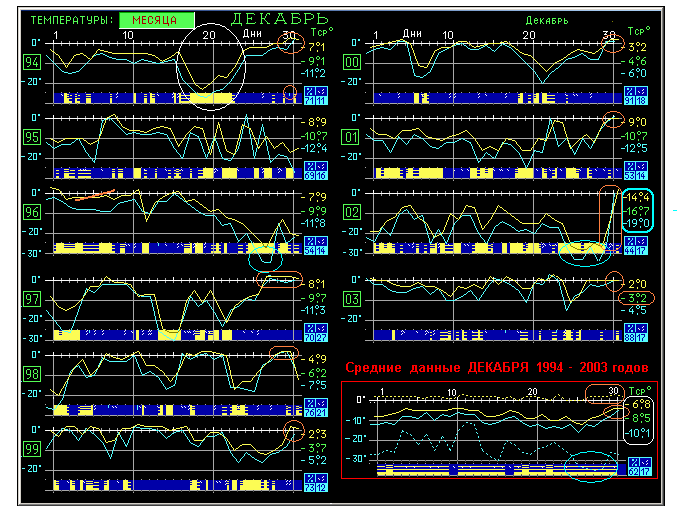Click the percent icon showing 88 17

pos(635,335)
